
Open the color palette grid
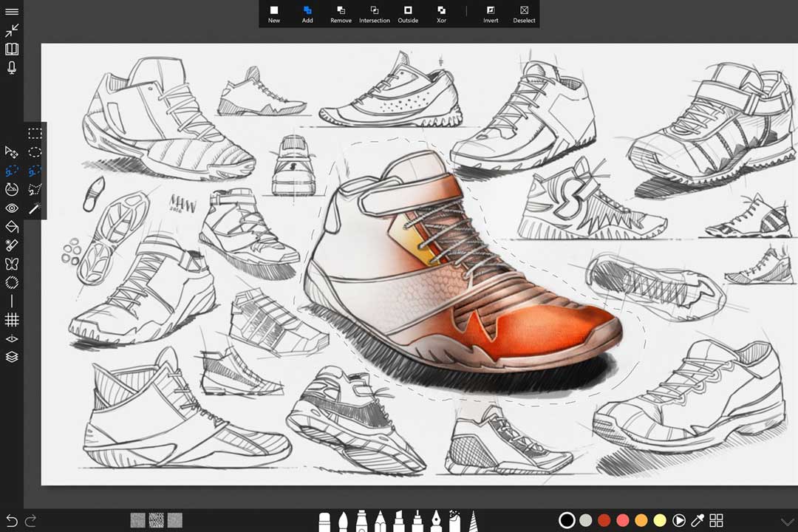[716, 520]
